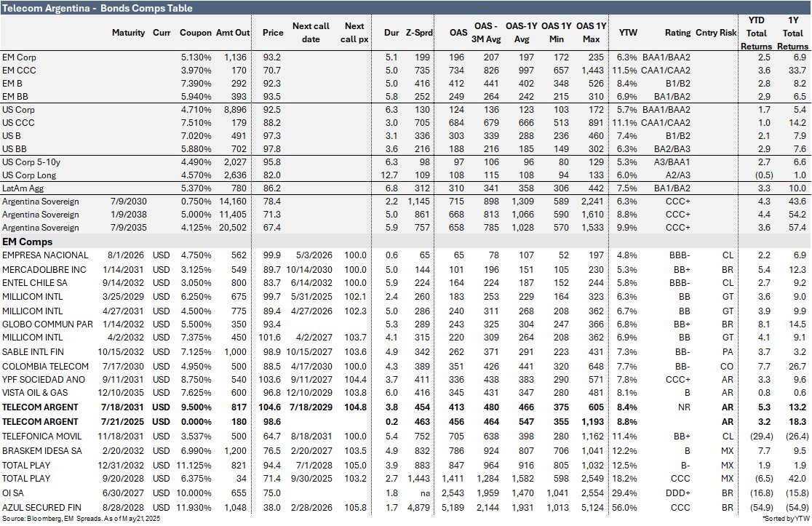This screenshot has height=526, width=812.
Task: Select the VISTA OIL & GAS row label
Action: (x=35, y=393)
